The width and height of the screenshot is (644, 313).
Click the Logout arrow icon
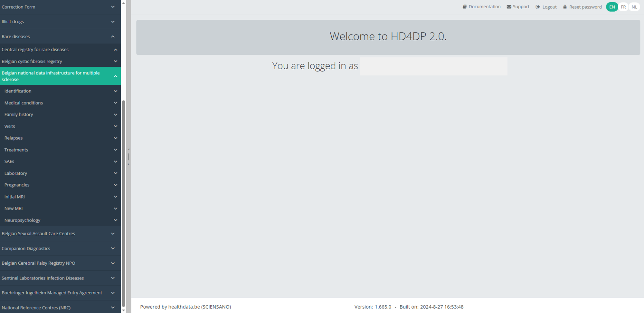tap(538, 7)
